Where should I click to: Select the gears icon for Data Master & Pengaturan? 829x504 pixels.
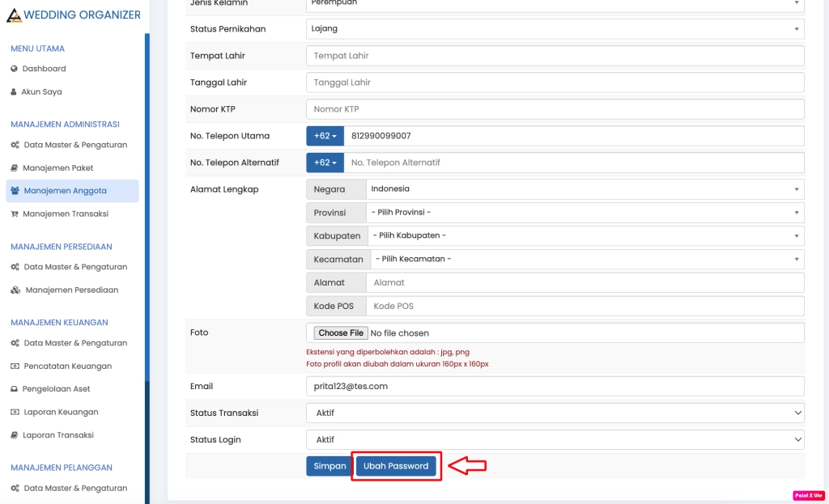pos(16,143)
